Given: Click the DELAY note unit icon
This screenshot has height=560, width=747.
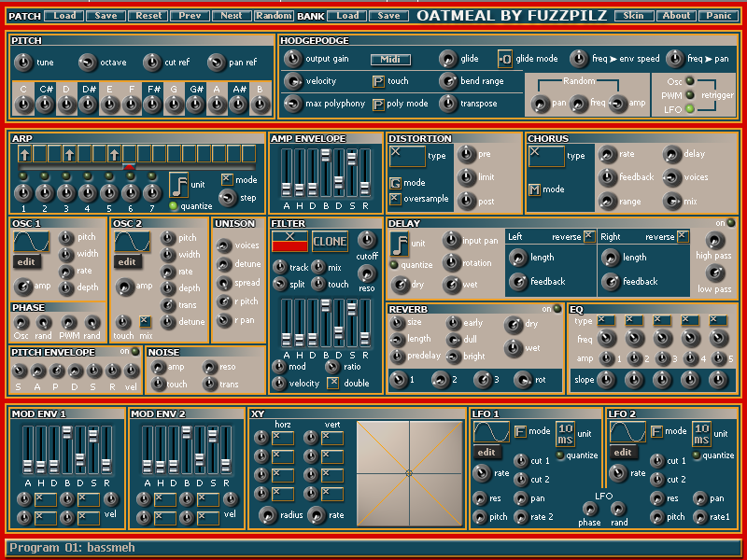Looking at the screenshot, I should 400,244.
